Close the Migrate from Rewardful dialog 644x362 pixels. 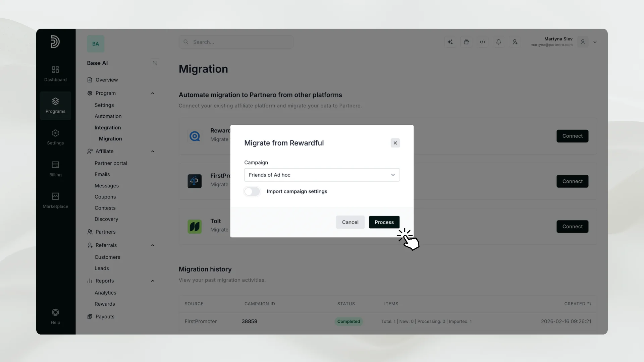click(395, 143)
